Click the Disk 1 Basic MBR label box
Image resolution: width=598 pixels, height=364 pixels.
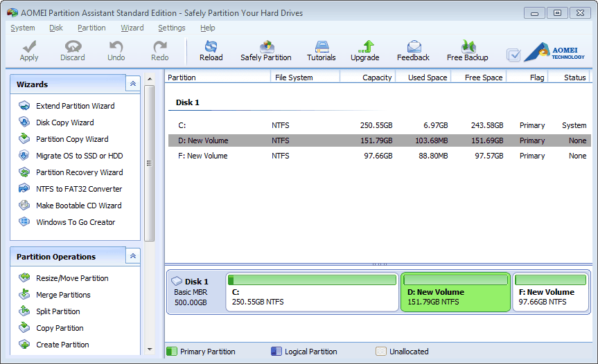(196, 292)
